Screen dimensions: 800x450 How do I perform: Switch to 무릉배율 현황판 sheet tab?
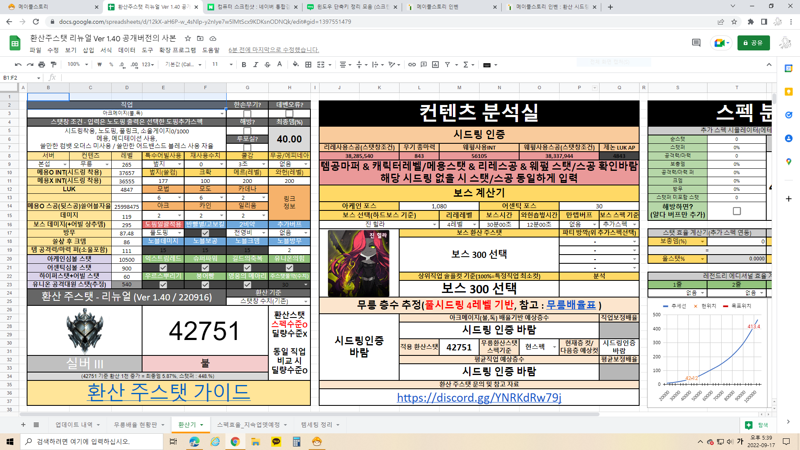[x=139, y=424]
